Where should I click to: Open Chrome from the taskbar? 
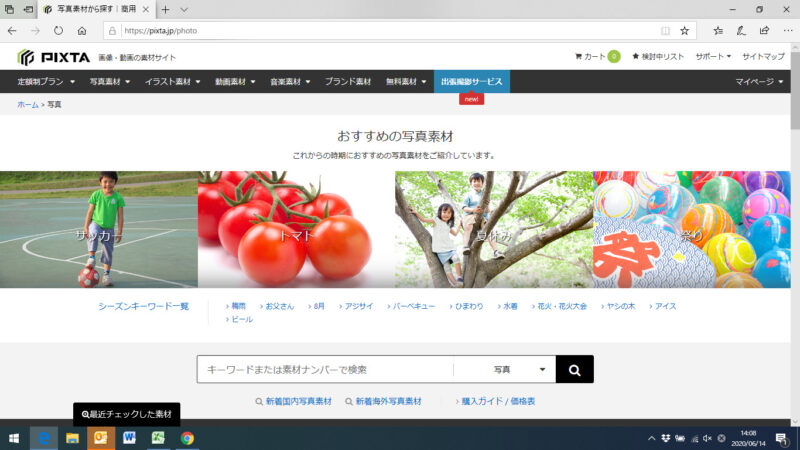(187, 438)
